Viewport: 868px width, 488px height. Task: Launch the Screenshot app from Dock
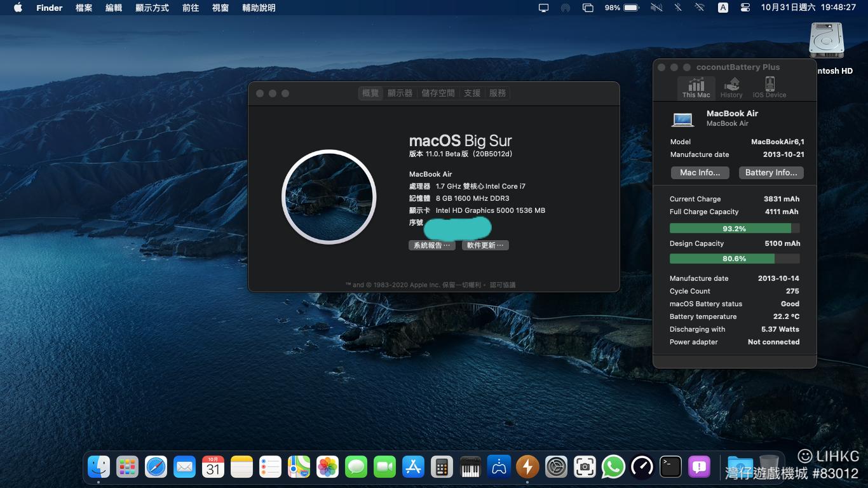tap(585, 468)
